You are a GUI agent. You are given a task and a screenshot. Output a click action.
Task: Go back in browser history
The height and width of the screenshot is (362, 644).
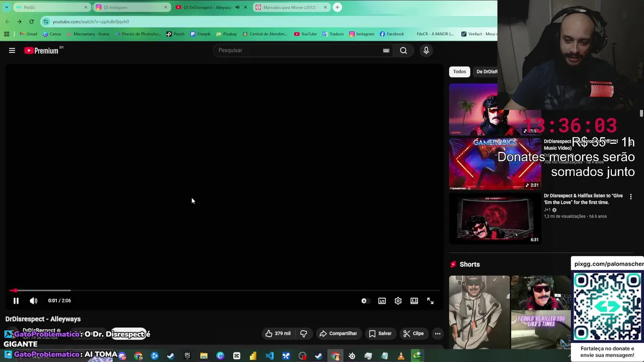click(7, 22)
